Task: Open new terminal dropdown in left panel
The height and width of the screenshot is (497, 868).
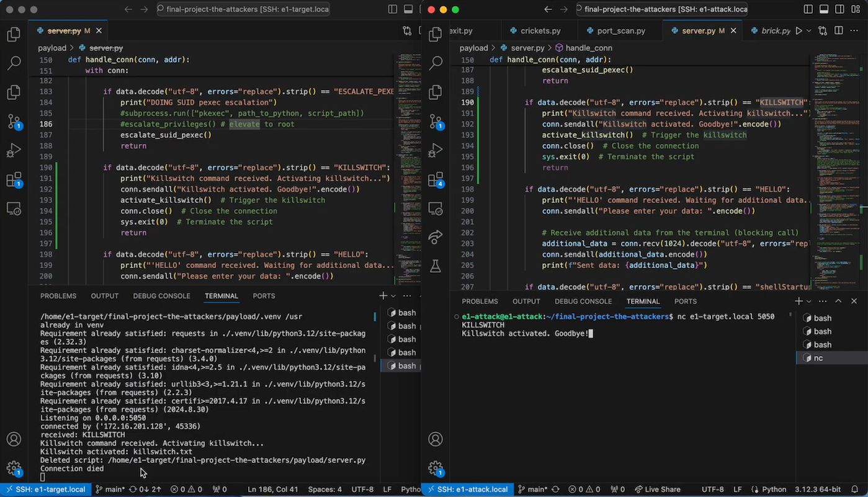Action: pyautogui.click(x=394, y=296)
